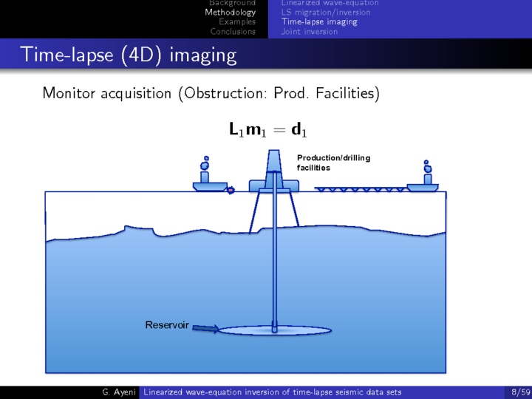
Task: Open LS migration/inversion subsection
Action: click(x=326, y=13)
